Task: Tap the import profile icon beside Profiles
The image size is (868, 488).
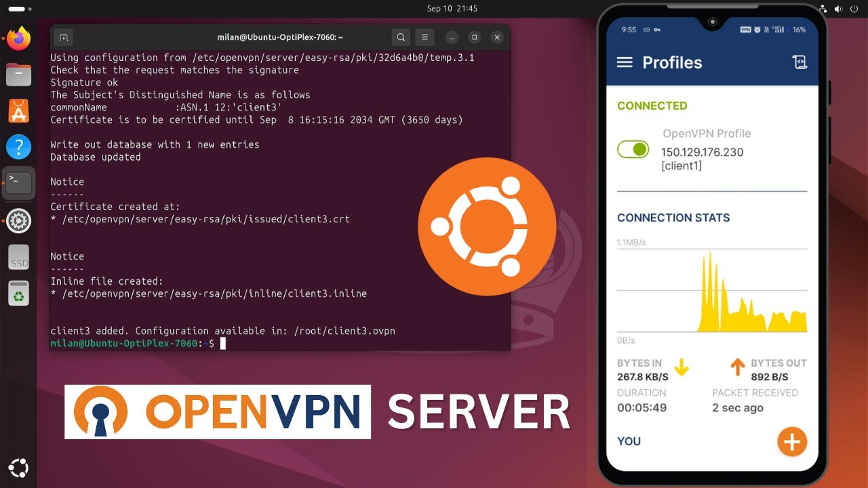Action: click(800, 62)
